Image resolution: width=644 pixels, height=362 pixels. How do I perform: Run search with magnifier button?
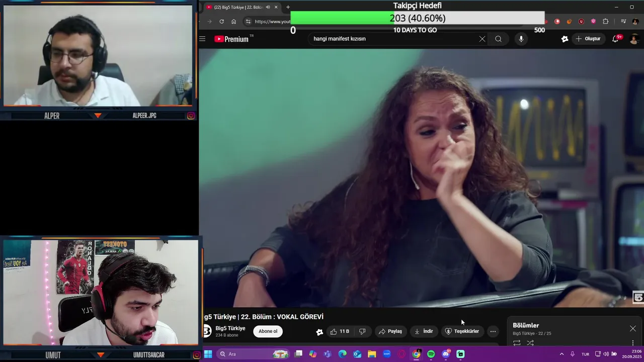tap(498, 39)
